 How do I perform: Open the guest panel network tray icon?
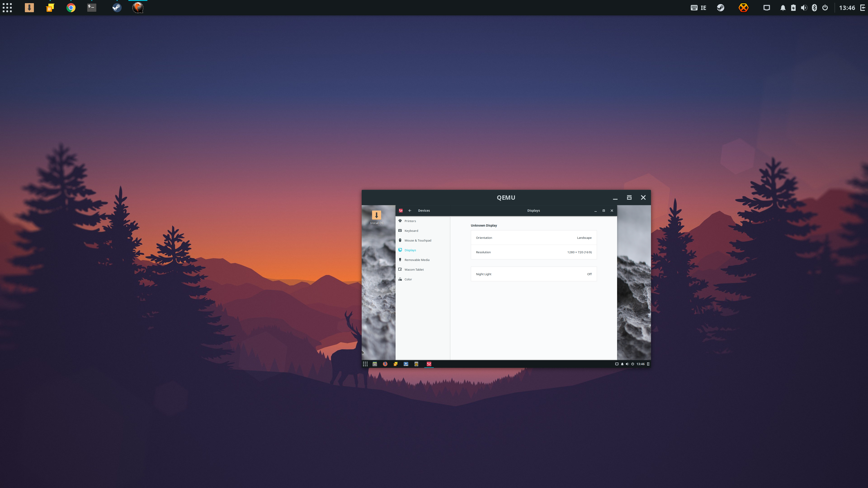pyautogui.click(x=617, y=364)
